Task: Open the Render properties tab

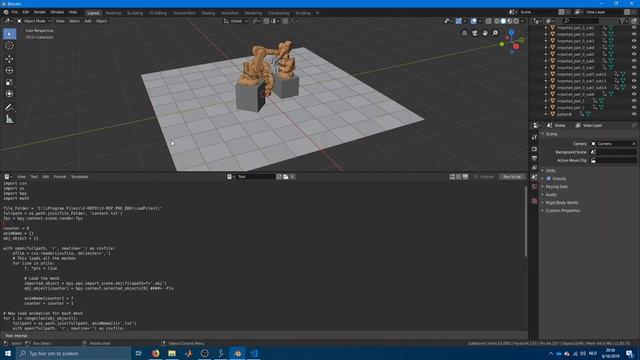Action: pyautogui.click(x=534, y=149)
